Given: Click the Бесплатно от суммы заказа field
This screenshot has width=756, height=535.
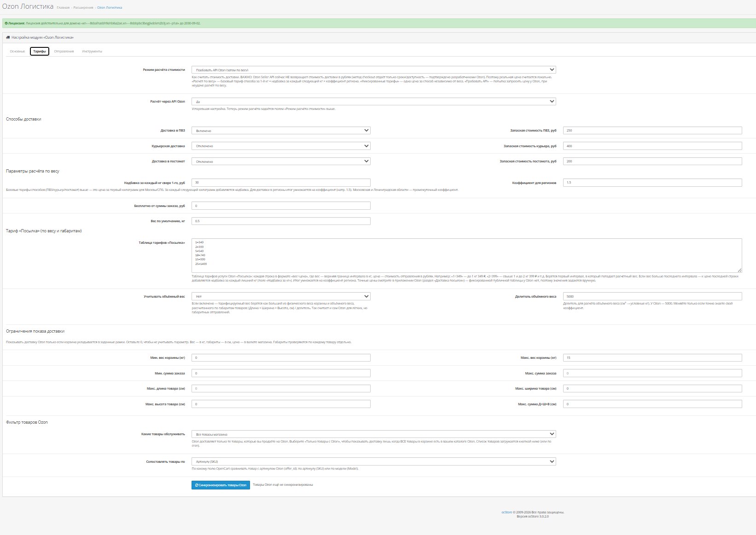Looking at the screenshot, I should (281, 206).
